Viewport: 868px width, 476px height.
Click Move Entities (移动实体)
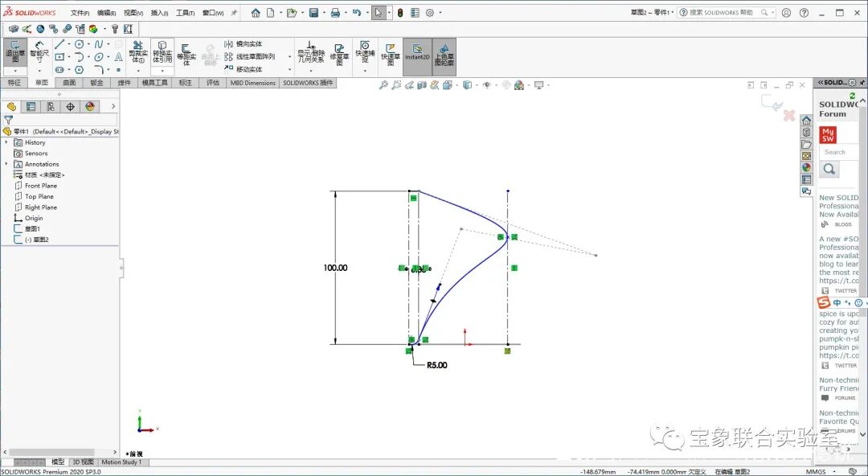click(x=244, y=69)
